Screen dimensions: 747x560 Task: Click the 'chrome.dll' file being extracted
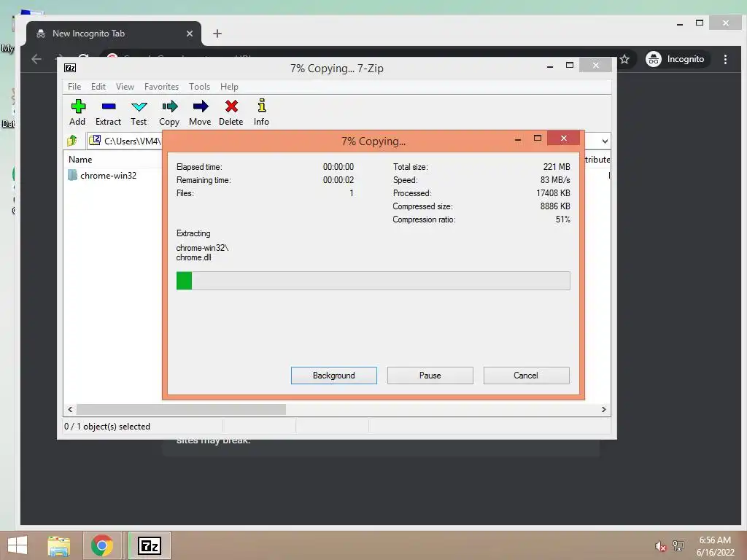click(193, 257)
